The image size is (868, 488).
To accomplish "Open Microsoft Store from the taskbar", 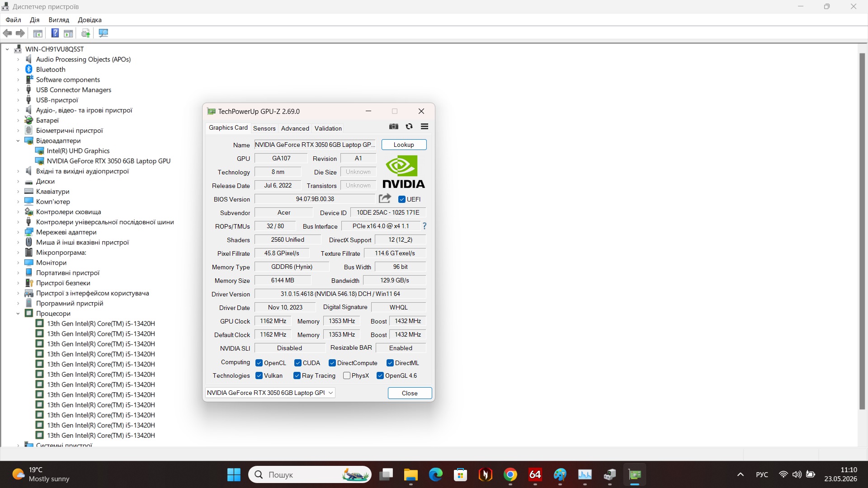I will click(x=461, y=474).
